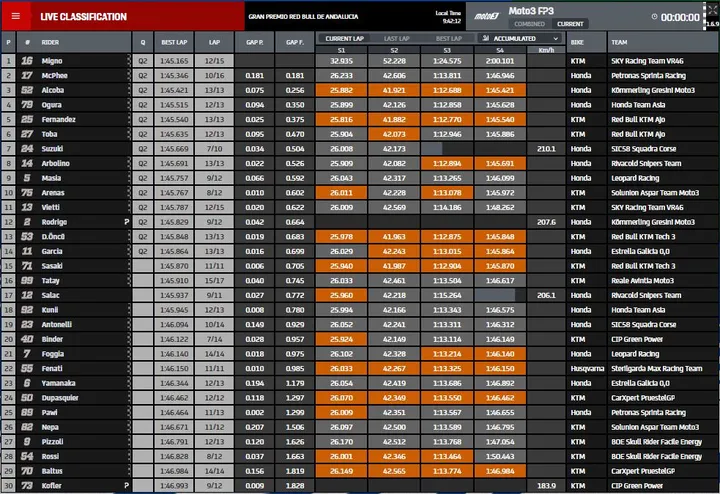This screenshot has width=720, height=494.
Task: Click the checkered flag icon next to Migno
Action: [x=129, y=61]
